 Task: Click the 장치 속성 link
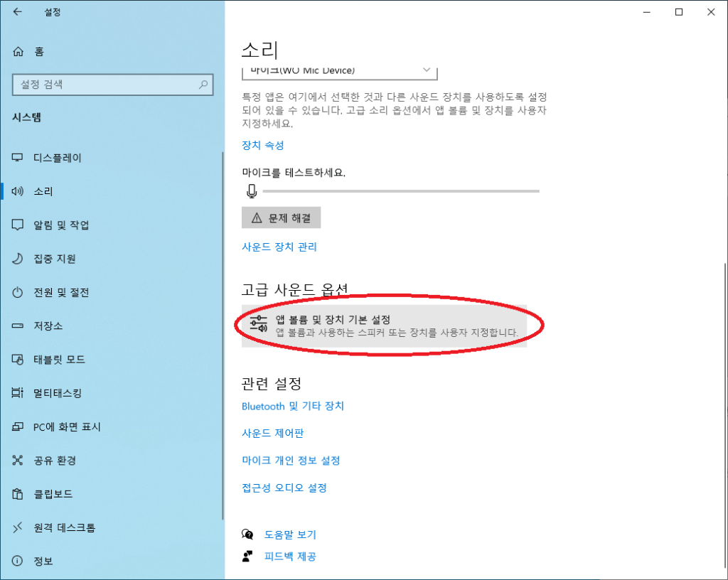pyautogui.click(x=263, y=145)
